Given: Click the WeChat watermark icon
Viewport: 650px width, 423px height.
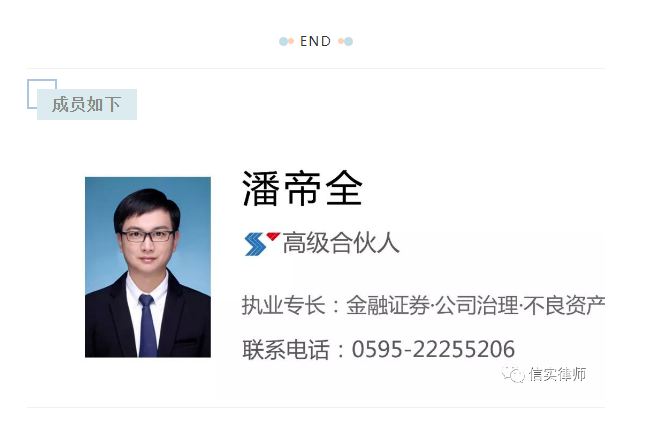Looking at the screenshot, I should 513,374.
